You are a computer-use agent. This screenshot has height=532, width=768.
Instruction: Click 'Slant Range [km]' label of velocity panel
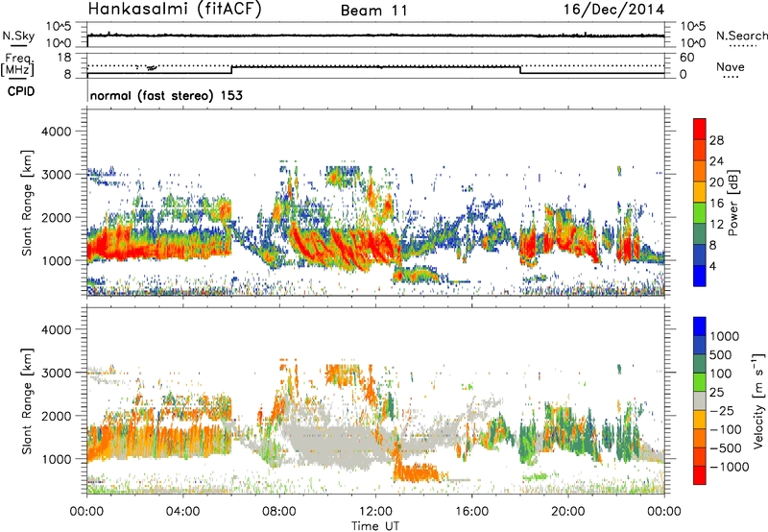click(x=27, y=400)
